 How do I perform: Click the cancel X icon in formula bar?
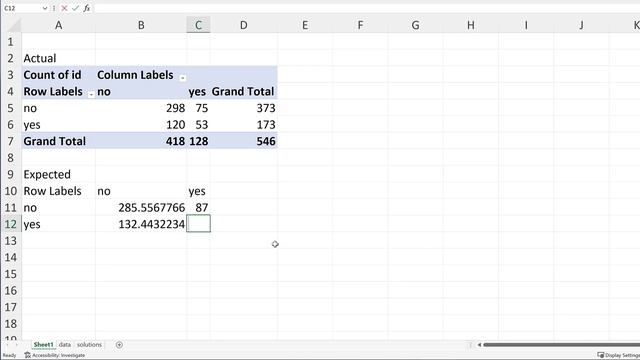(64, 8)
